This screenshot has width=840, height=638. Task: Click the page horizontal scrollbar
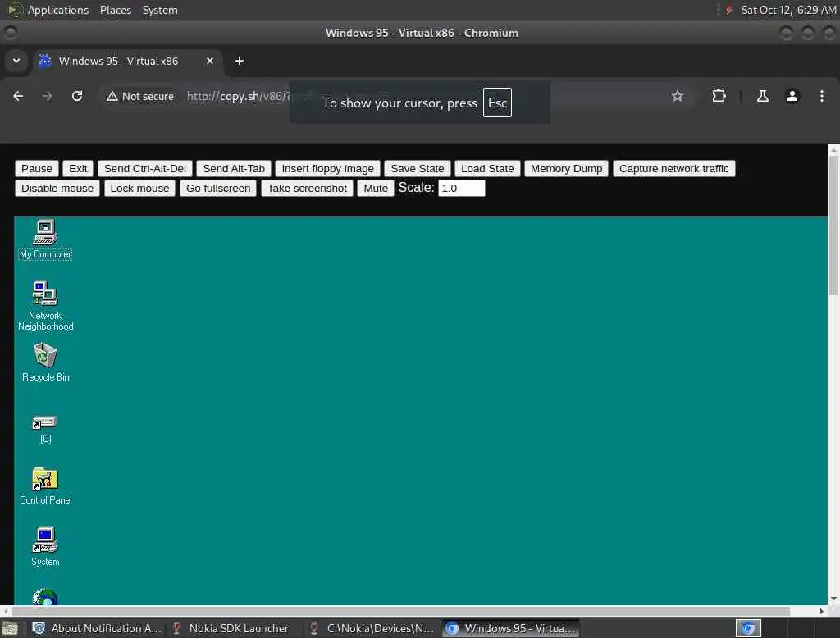(x=400, y=611)
